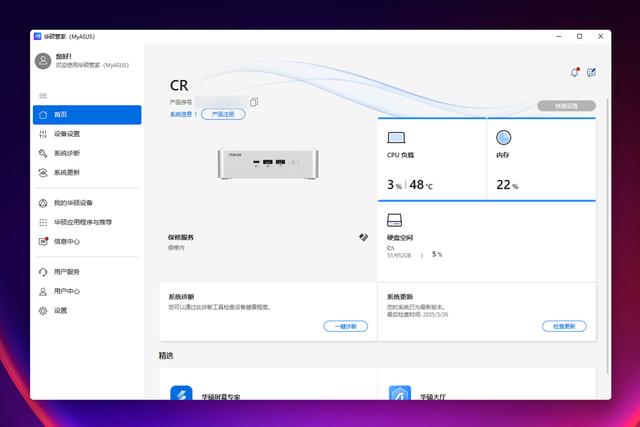
Task: Click the memory 22% value
Action: pos(507,185)
